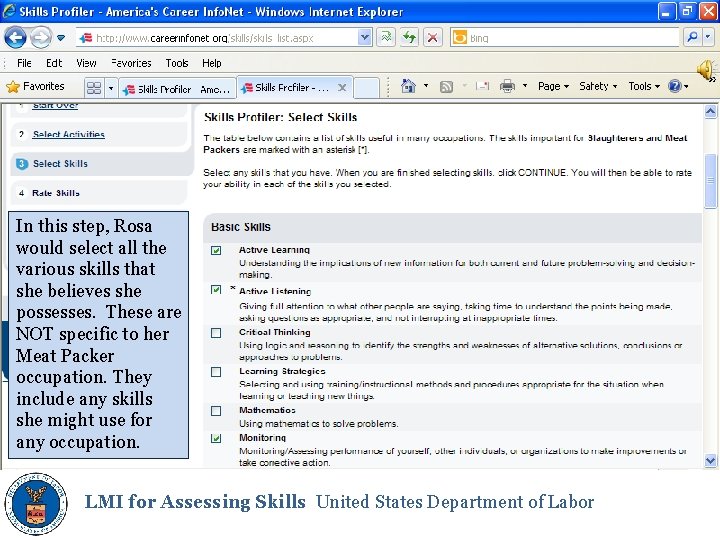Viewport: 720px width, 540px height.
Task: Open the Home button dropdown arrow
Action: pos(426,86)
